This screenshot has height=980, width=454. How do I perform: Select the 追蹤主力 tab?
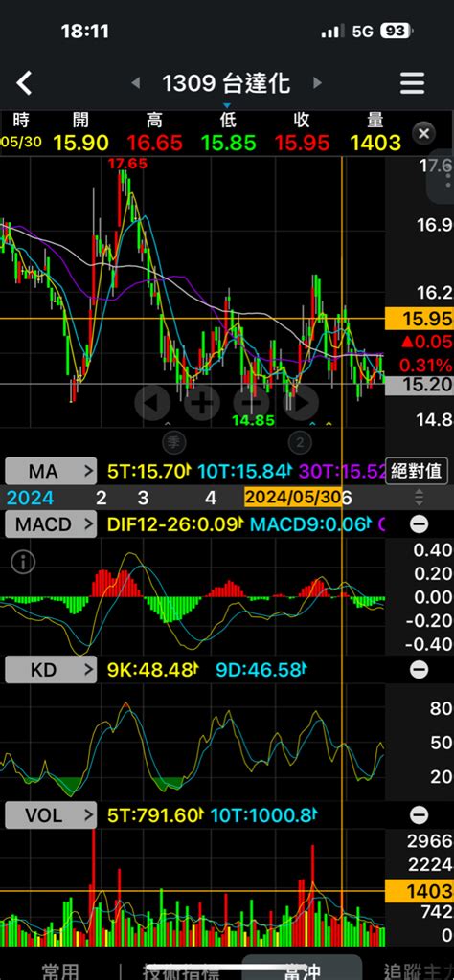pyautogui.click(x=418, y=970)
